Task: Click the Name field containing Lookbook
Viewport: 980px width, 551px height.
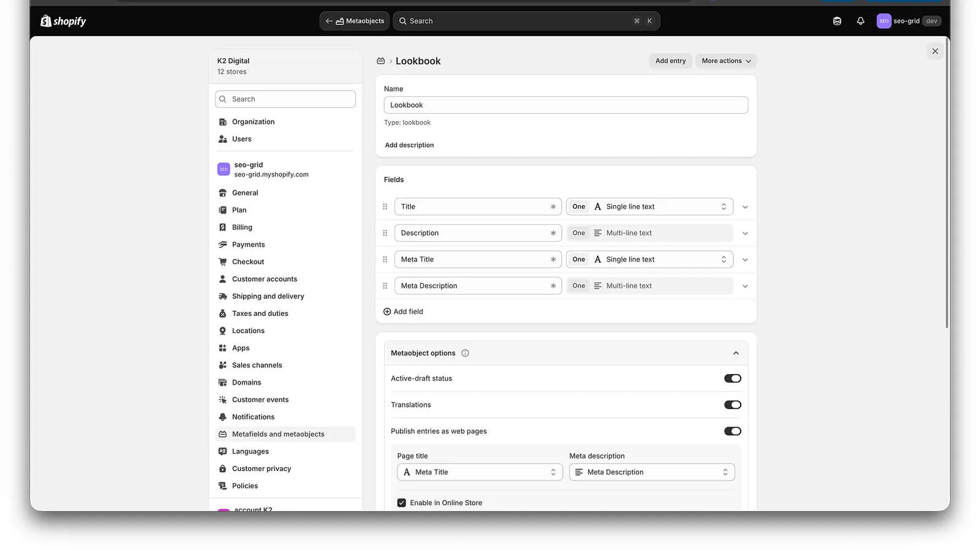Action: [566, 105]
